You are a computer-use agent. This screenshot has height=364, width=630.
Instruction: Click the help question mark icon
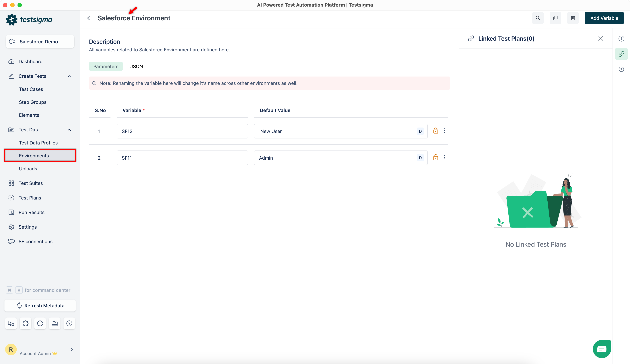[x=69, y=323]
